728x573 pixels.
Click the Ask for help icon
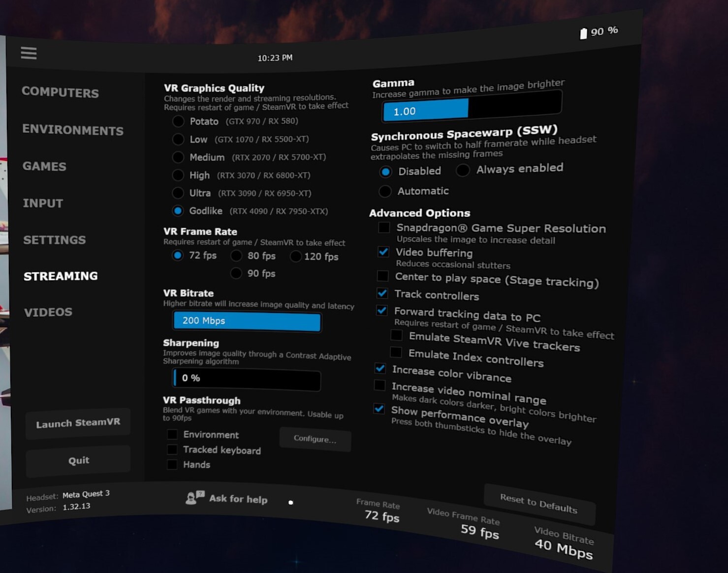[x=195, y=497]
